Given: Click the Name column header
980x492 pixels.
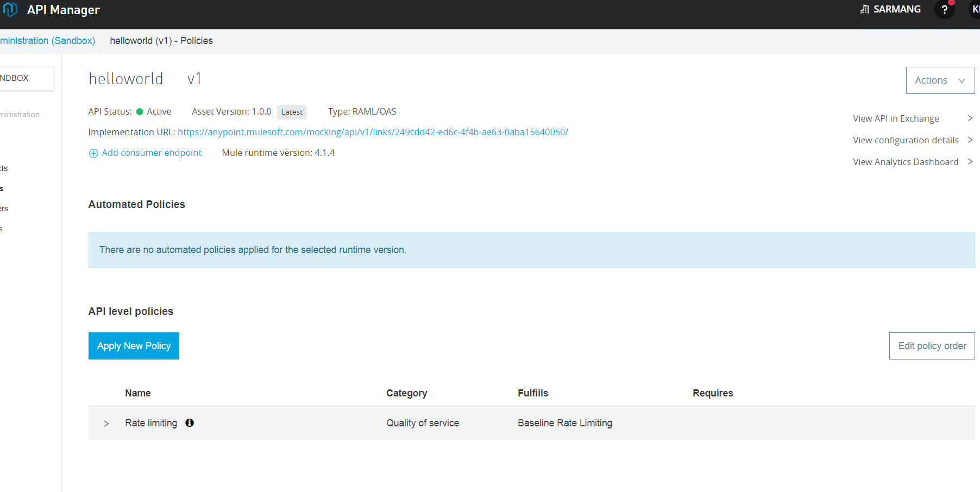Looking at the screenshot, I should click(138, 393).
